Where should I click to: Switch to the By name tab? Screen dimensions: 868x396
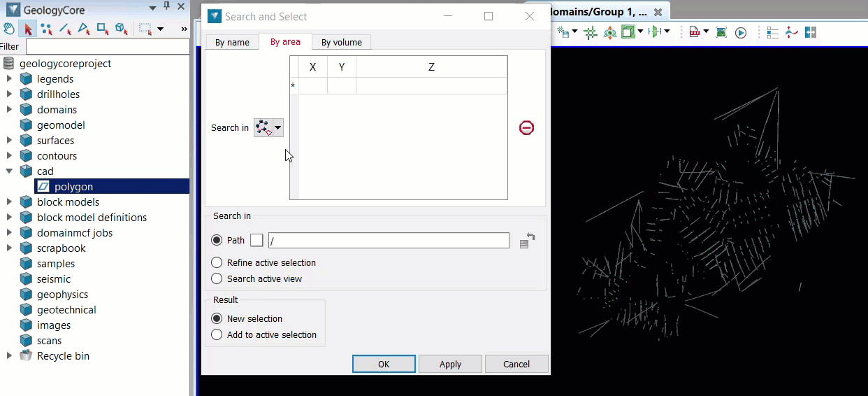point(232,42)
